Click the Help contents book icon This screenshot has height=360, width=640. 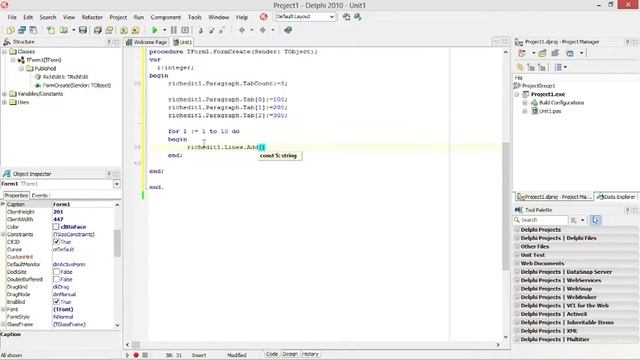click(x=288, y=30)
